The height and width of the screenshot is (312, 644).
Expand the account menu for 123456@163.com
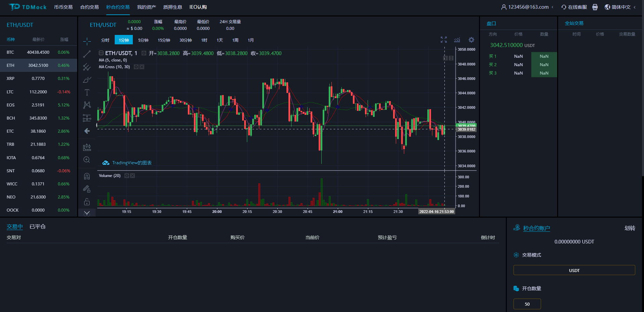pos(527,7)
